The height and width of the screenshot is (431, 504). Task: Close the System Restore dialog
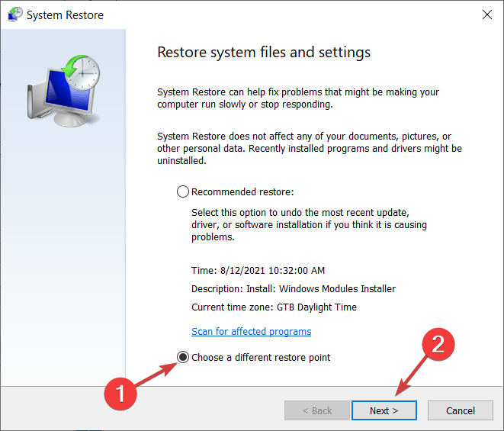point(487,14)
